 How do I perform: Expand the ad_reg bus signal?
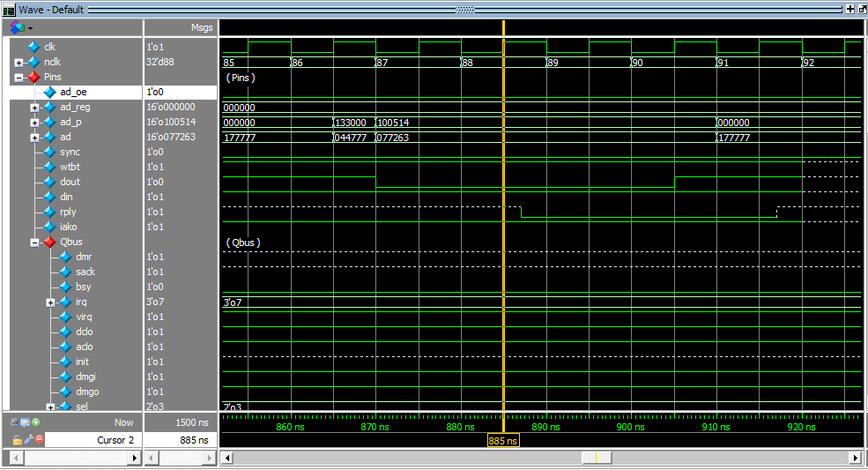tap(34, 108)
